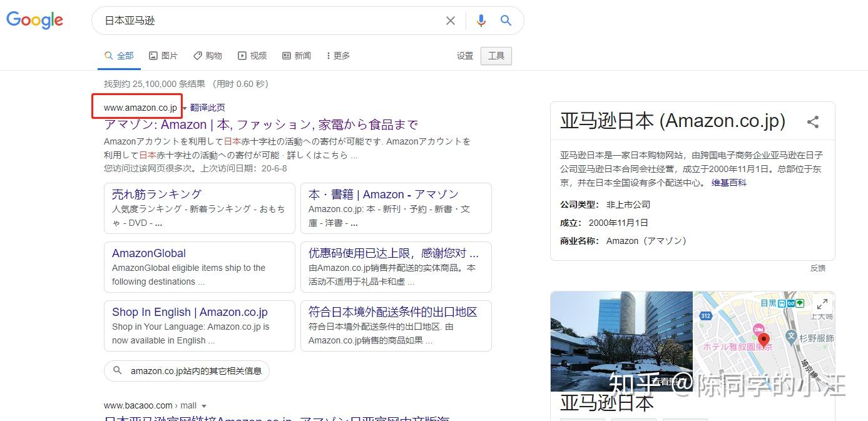Click the Google logo
868x421 pixels.
pos(34,19)
